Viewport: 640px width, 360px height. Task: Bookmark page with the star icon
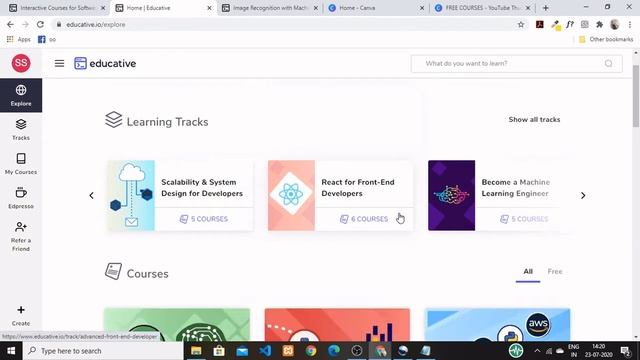(x=521, y=24)
